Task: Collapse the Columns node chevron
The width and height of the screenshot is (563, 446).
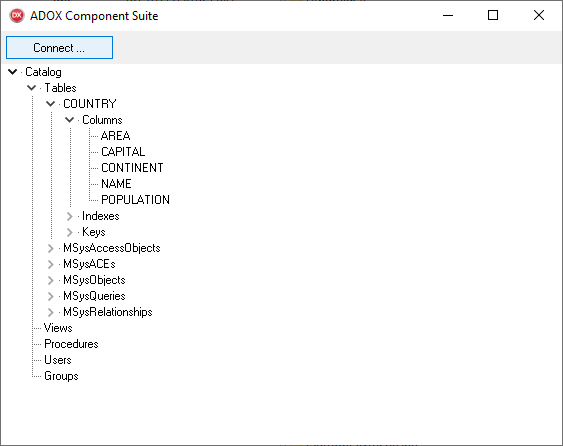Action: (x=70, y=120)
